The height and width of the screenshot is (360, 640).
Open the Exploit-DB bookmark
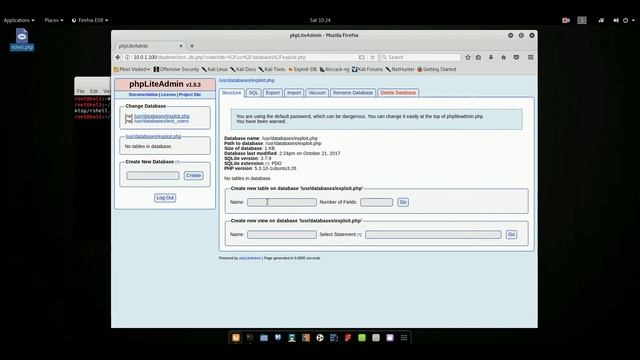[302, 69]
